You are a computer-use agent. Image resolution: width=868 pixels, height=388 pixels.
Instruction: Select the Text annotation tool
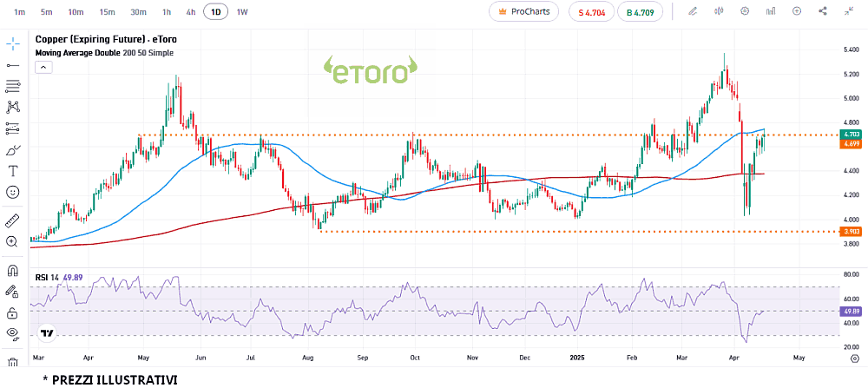[13, 170]
